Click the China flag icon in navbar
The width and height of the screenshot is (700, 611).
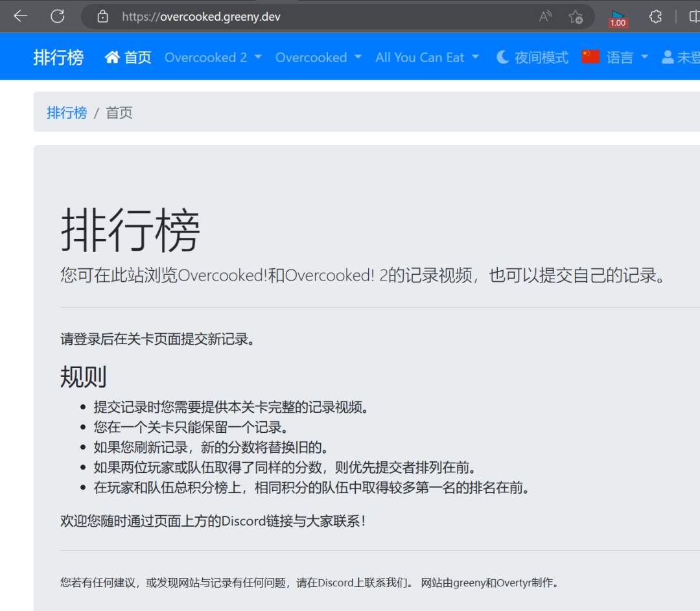(x=590, y=57)
